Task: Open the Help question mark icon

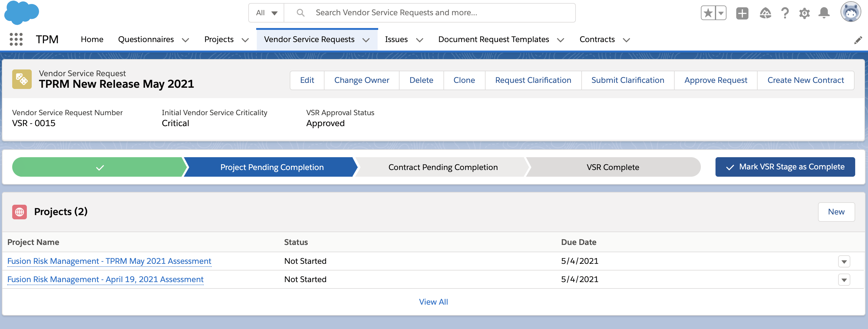Action: point(785,13)
